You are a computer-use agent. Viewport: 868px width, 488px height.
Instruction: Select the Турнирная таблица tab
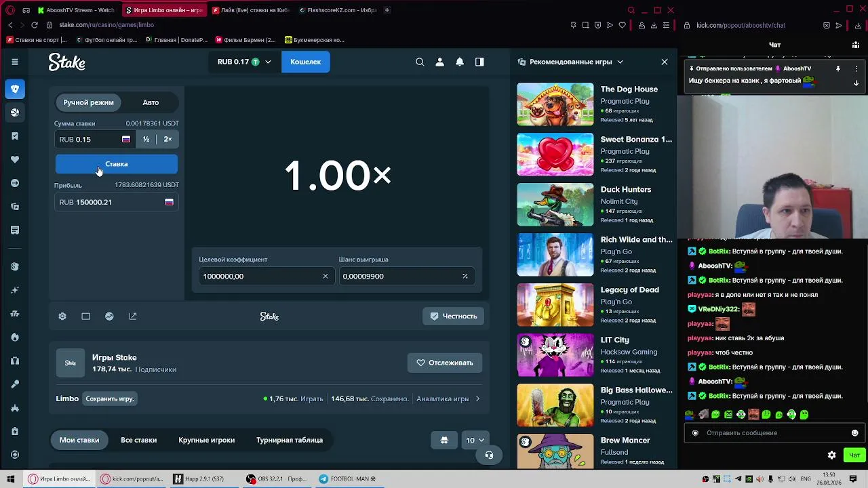point(290,440)
